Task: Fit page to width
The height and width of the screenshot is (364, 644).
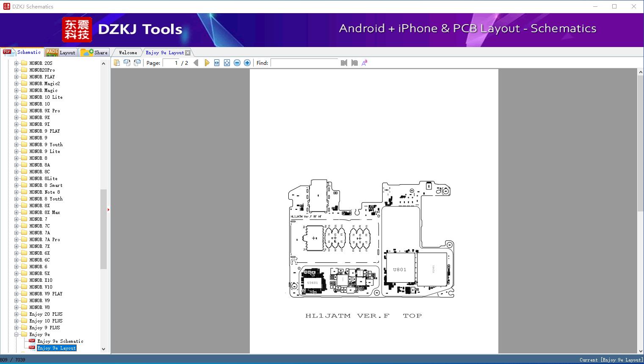Action: (217, 63)
